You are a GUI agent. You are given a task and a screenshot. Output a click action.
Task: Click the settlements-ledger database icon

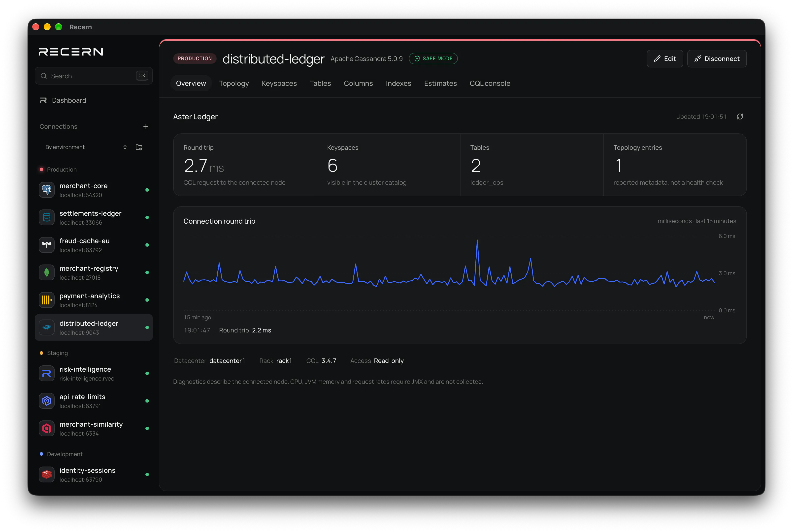[x=47, y=217]
